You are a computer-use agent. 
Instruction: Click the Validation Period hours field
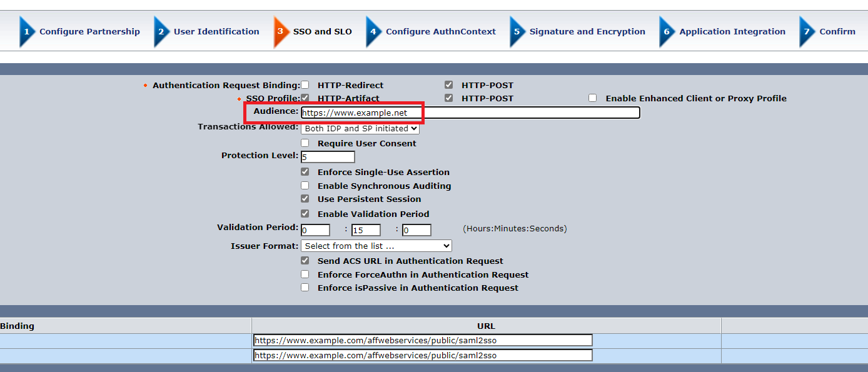click(x=315, y=230)
